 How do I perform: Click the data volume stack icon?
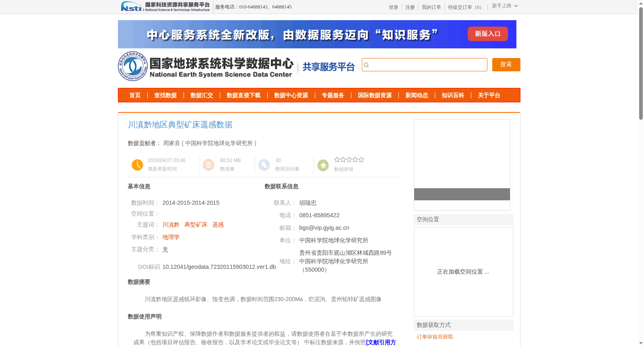coord(208,165)
